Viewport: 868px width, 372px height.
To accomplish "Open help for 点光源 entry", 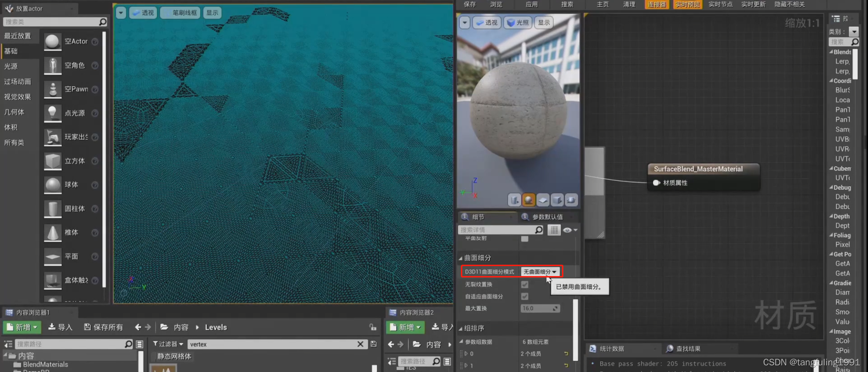I will (x=95, y=113).
